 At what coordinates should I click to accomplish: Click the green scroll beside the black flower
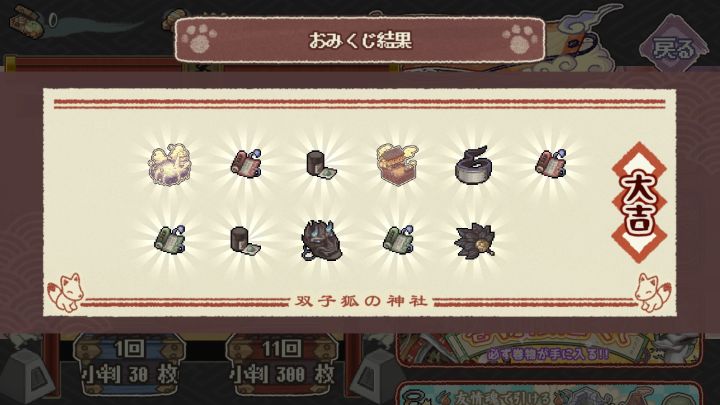tap(398, 239)
